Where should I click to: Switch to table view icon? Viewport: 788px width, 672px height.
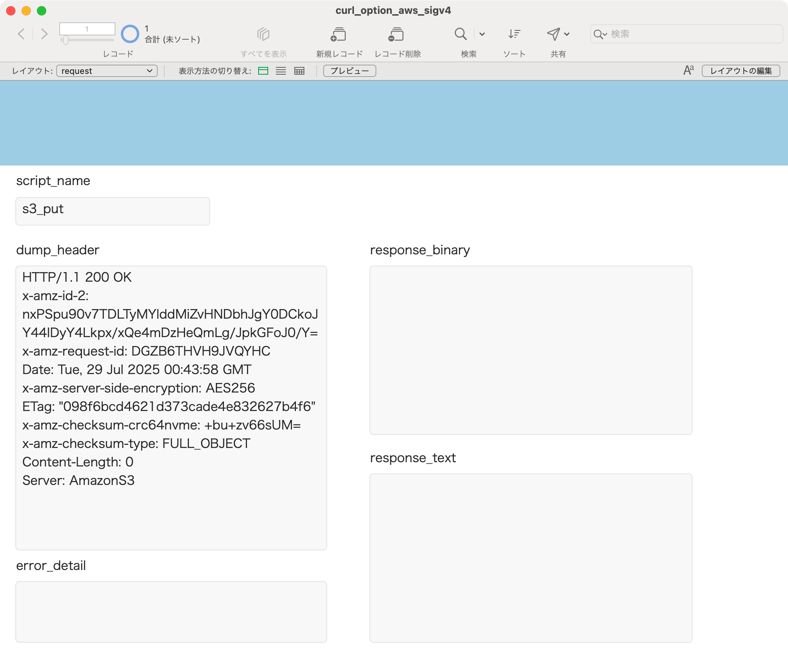pyautogui.click(x=299, y=71)
